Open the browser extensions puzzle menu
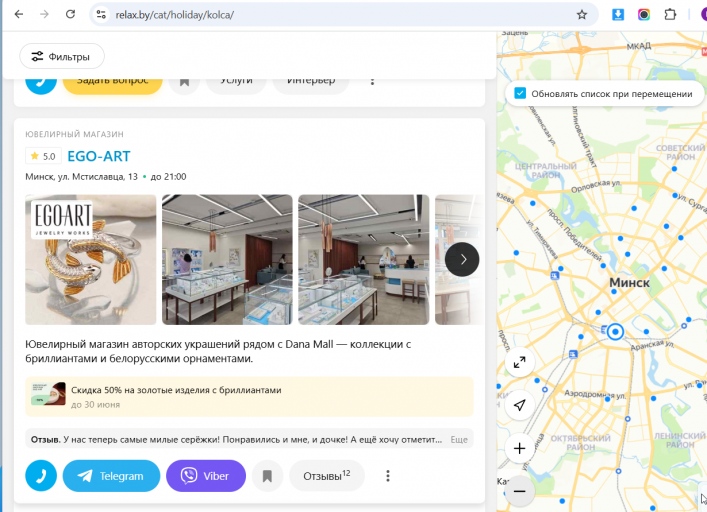 click(670, 14)
